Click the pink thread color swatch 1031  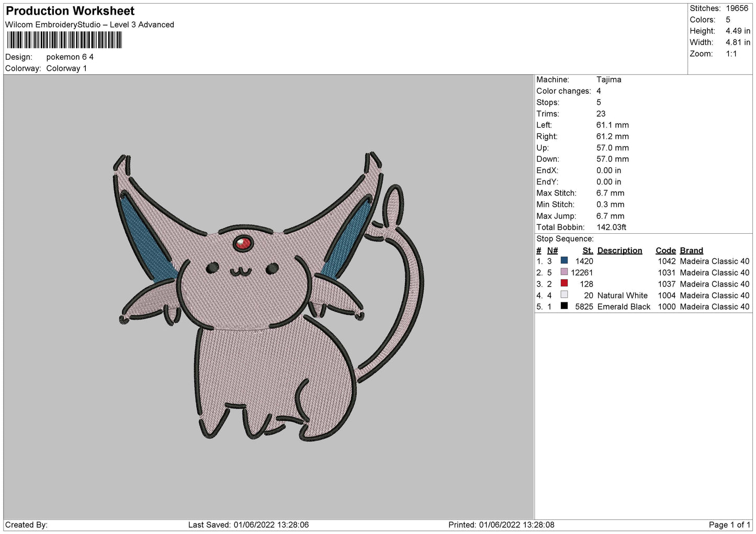(564, 272)
